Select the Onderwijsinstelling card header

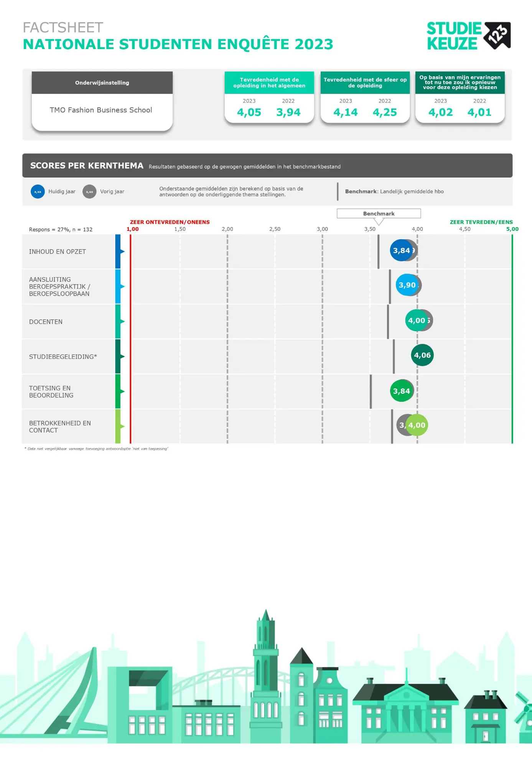click(102, 83)
